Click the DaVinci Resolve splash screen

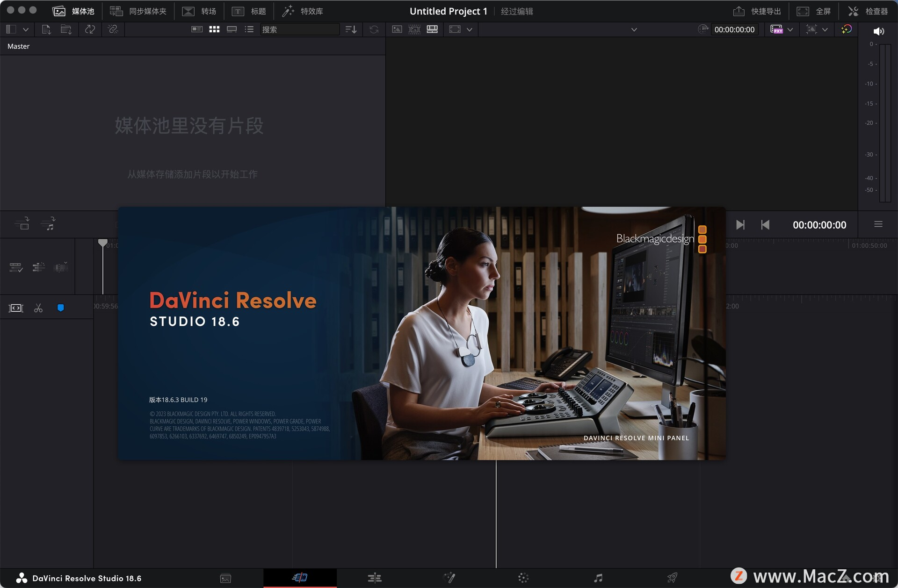pyautogui.click(x=421, y=333)
